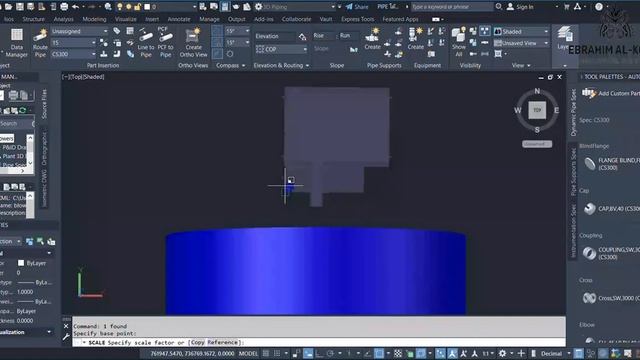Expand the Elevation & Routing panel

coord(281,65)
